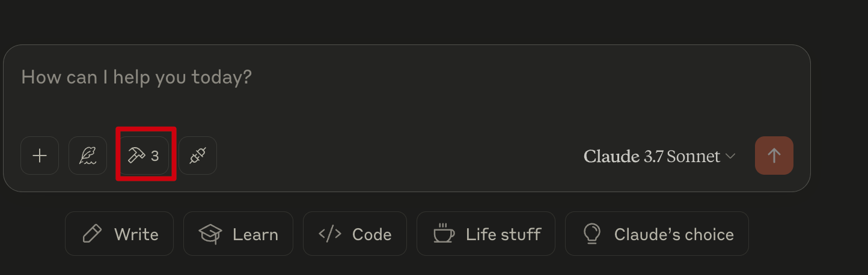The height and width of the screenshot is (275, 868).
Task: Click the graduation cap icon on Learn
Action: pyautogui.click(x=210, y=234)
